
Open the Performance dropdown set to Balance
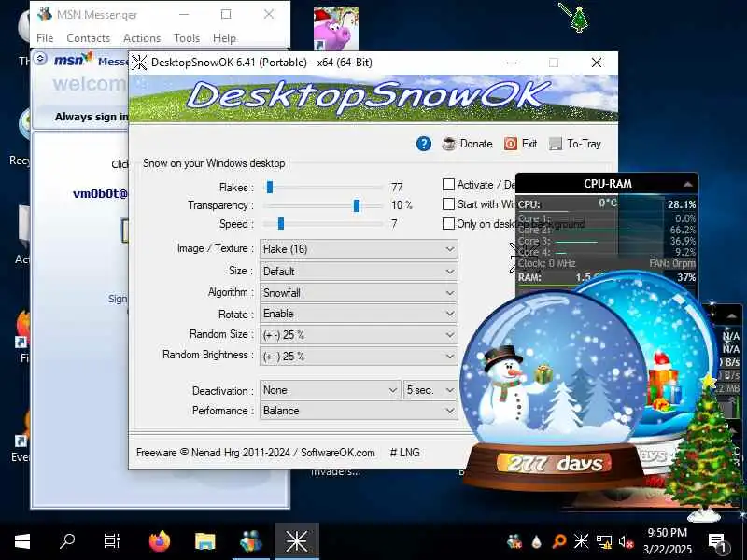[359, 411]
